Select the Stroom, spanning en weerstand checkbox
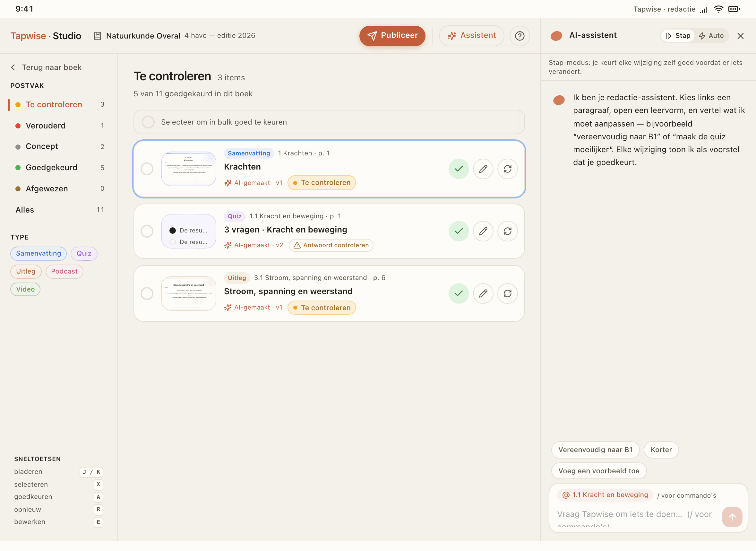The width and height of the screenshot is (756, 551). pos(147,293)
